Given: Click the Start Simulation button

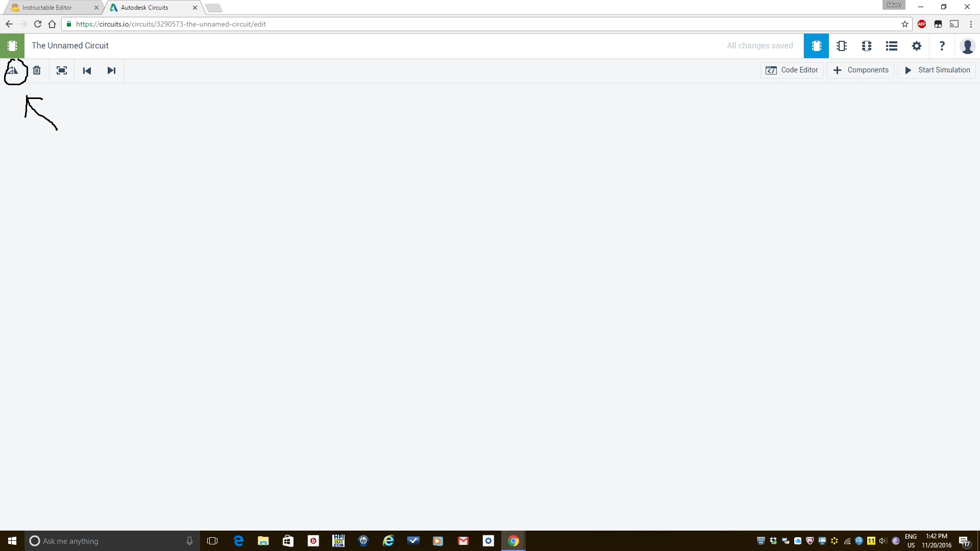Looking at the screenshot, I should coord(938,70).
